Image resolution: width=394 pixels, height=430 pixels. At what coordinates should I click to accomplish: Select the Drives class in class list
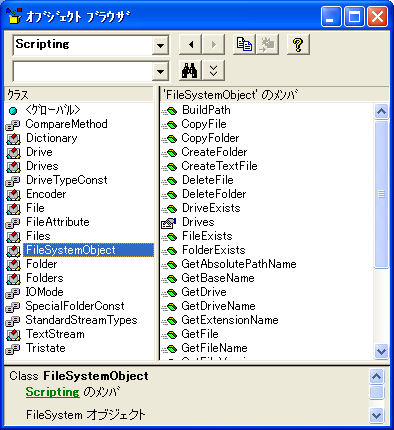point(42,166)
